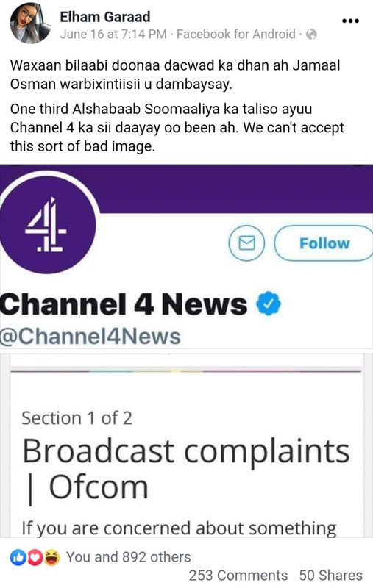Open the 50 Shares link
The height and width of the screenshot is (588, 373).
tap(331, 576)
